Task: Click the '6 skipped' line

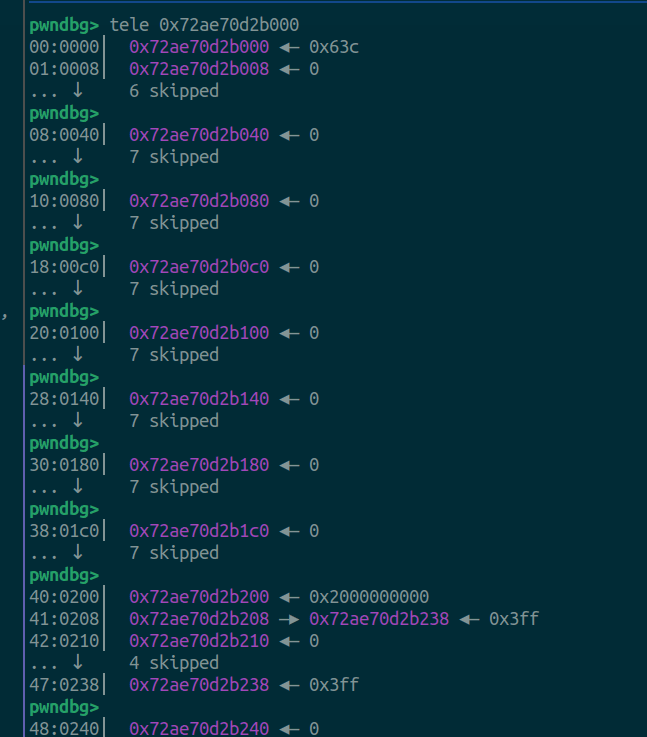Action: pos(173,91)
